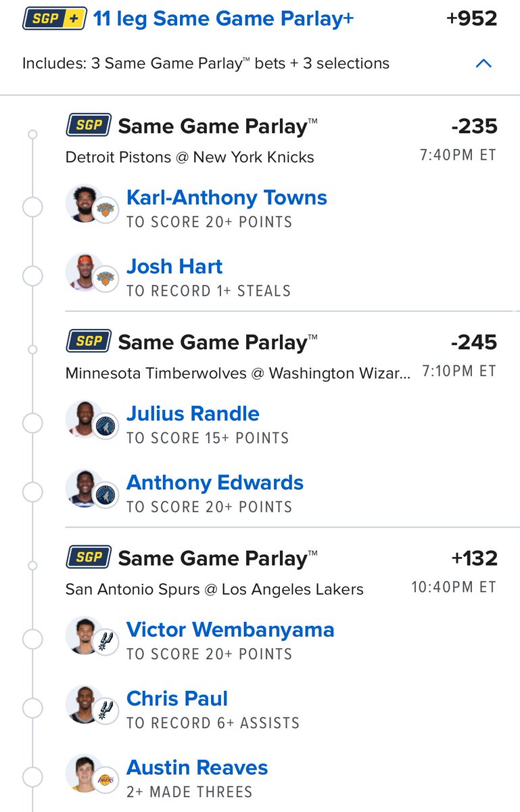
Task: Click the Minnesota Timberwolves @ Washington matchup text
Action: (x=237, y=374)
